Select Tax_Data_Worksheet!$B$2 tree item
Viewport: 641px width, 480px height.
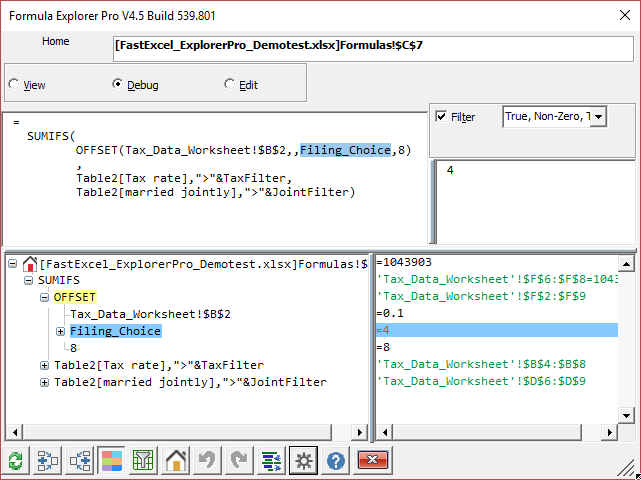tap(150, 314)
